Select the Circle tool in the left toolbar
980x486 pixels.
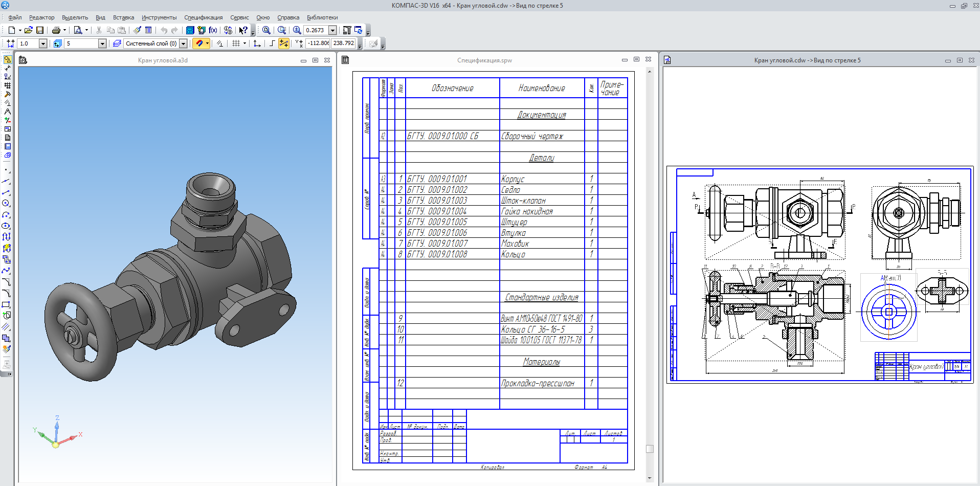(6, 203)
